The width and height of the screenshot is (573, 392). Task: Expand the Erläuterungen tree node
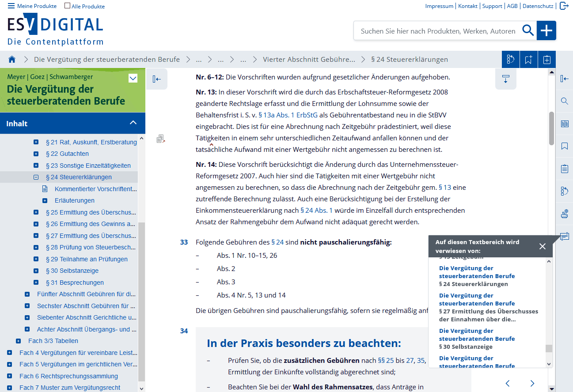point(45,200)
